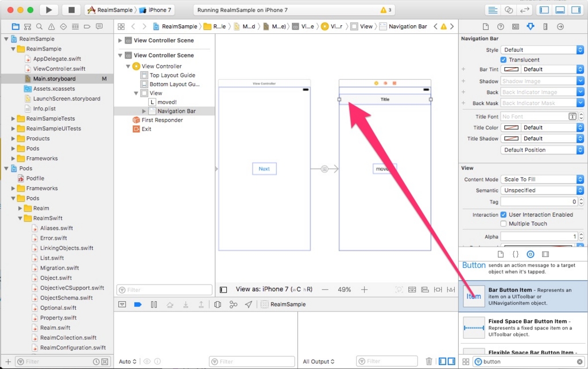Click the Tag value stepper
Image resolution: width=588 pixels, height=369 pixels.
tap(581, 202)
